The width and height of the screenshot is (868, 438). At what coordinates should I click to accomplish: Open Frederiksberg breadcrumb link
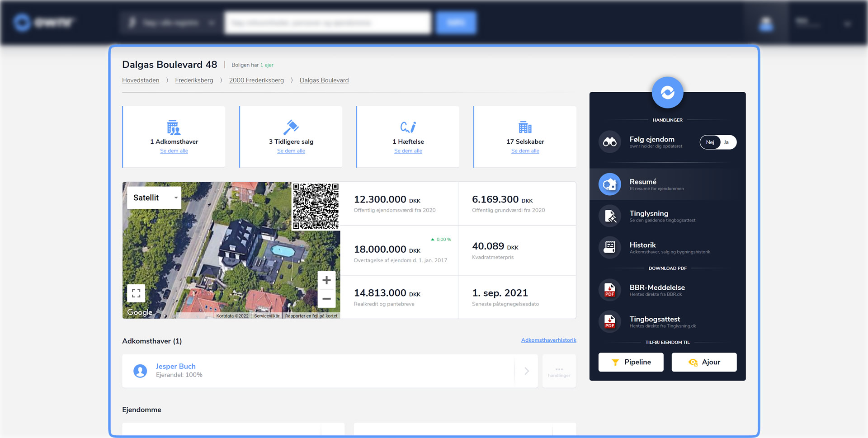click(194, 80)
